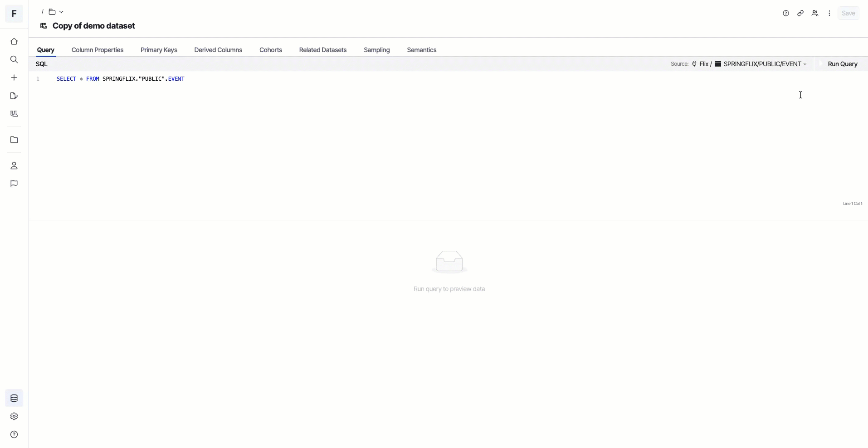The image size is (868, 448).
Task: Open the three-dot more options menu
Action: coord(829,13)
